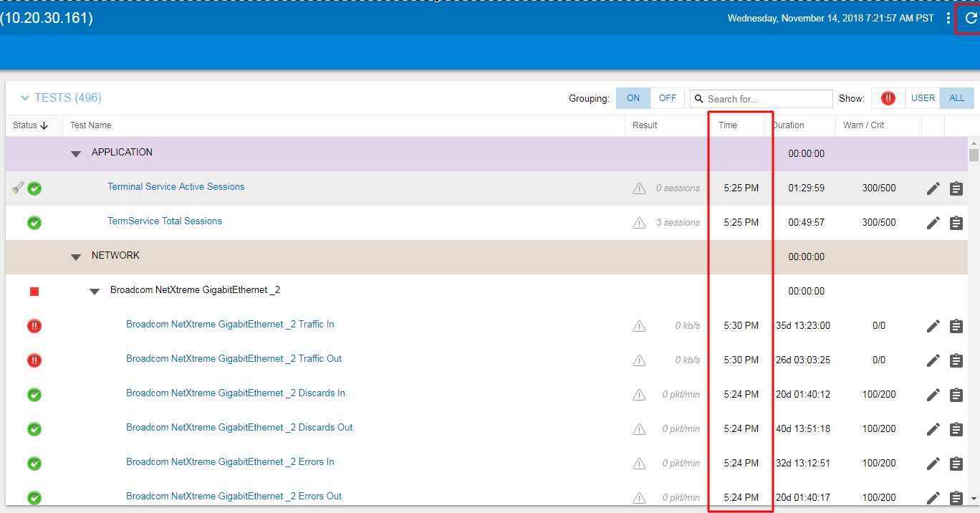The height and width of the screenshot is (513, 980).
Task: Show ALL tests
Action: pyautogui.click(x=957, y=98)
